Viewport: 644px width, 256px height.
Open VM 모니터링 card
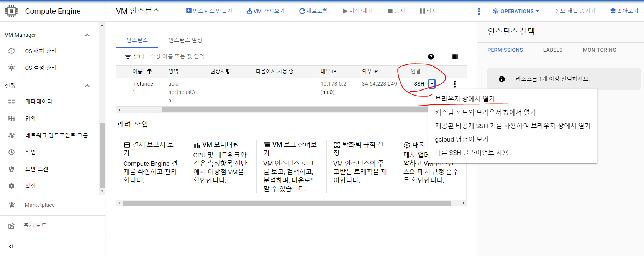pos(221,162)
